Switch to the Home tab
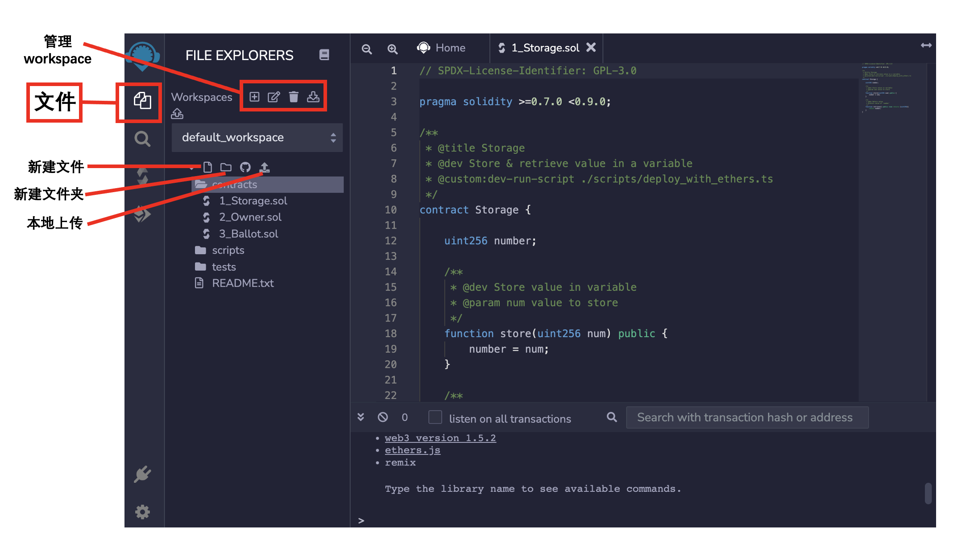 pyautogui.click(x=441, y=48)
